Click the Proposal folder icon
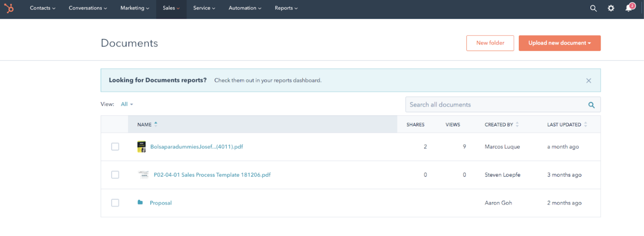Viewport: 644px width, 236px height. [140, 202]
